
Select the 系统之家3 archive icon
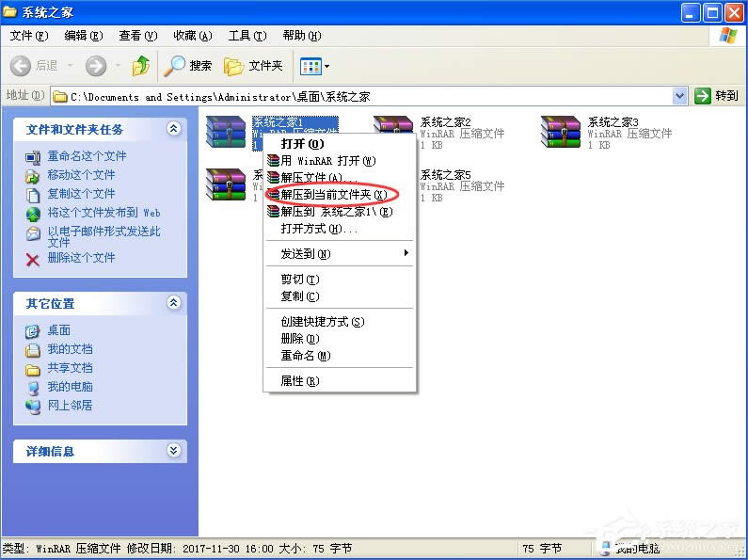pyautogui.click(x=561, y=133)
